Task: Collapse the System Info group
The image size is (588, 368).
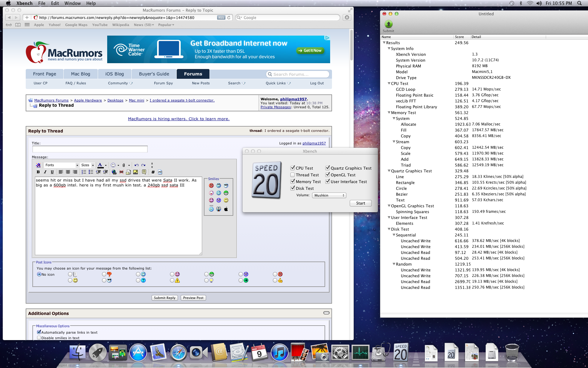Action: 389,48
